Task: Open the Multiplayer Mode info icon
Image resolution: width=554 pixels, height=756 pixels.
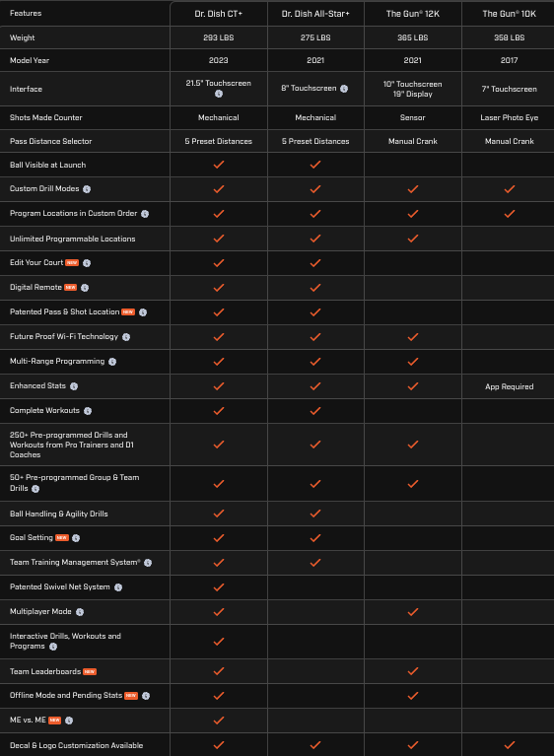Action: (80, 612)
